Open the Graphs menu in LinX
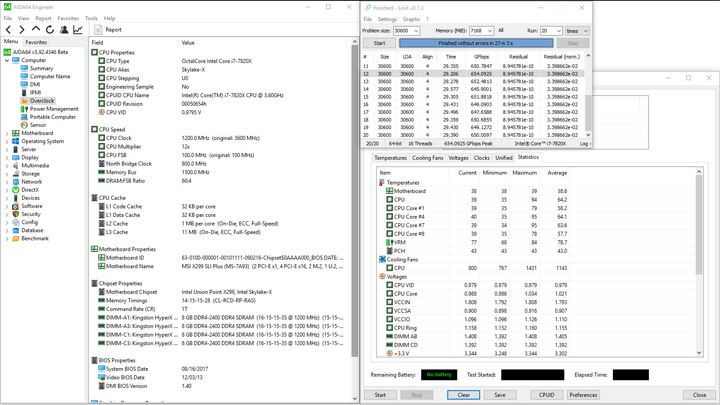The image size is (720, 405). [x=411, y=19]
